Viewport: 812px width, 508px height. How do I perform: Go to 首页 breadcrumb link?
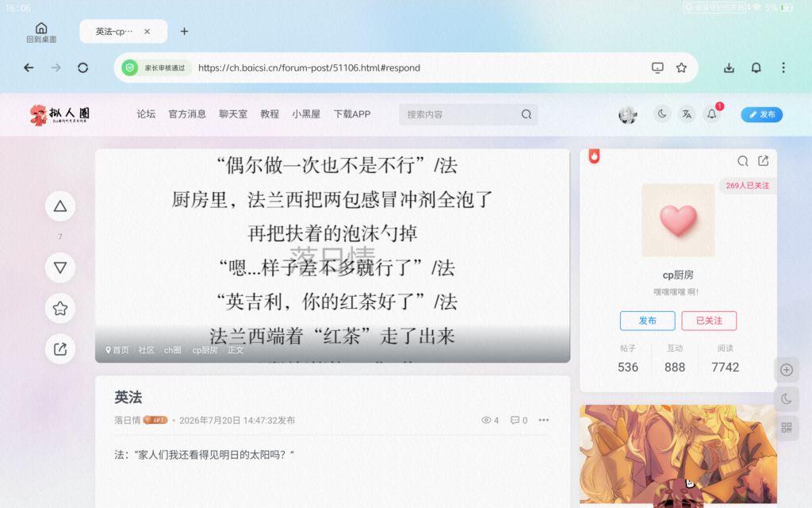[x=121, y=350]
